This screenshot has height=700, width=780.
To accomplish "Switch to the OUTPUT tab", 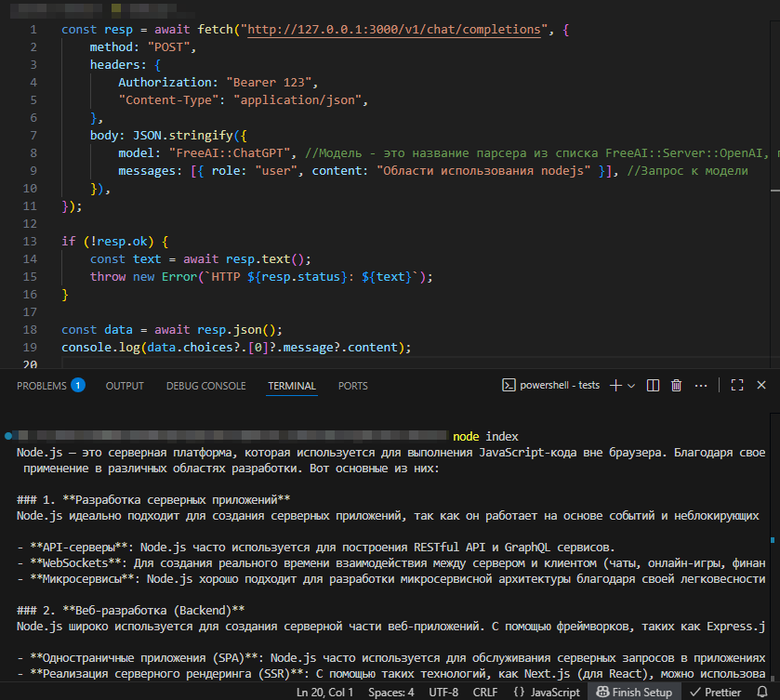I will coord(124,385).
